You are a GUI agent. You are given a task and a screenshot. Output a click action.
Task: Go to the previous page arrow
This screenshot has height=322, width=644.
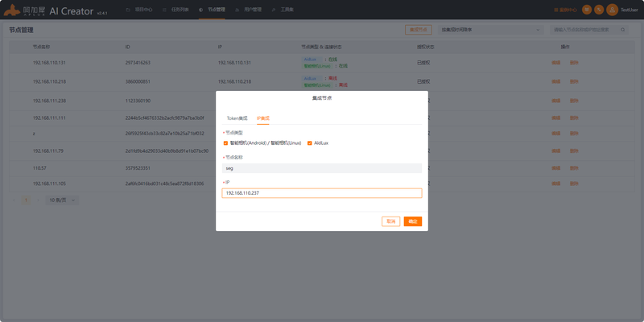pos(14,200)
